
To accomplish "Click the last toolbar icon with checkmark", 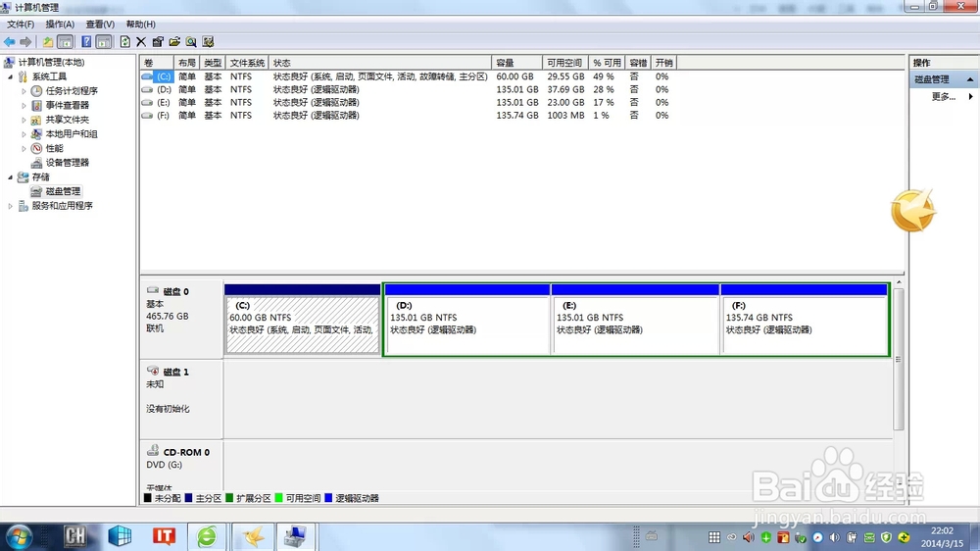I will [208, 42].
